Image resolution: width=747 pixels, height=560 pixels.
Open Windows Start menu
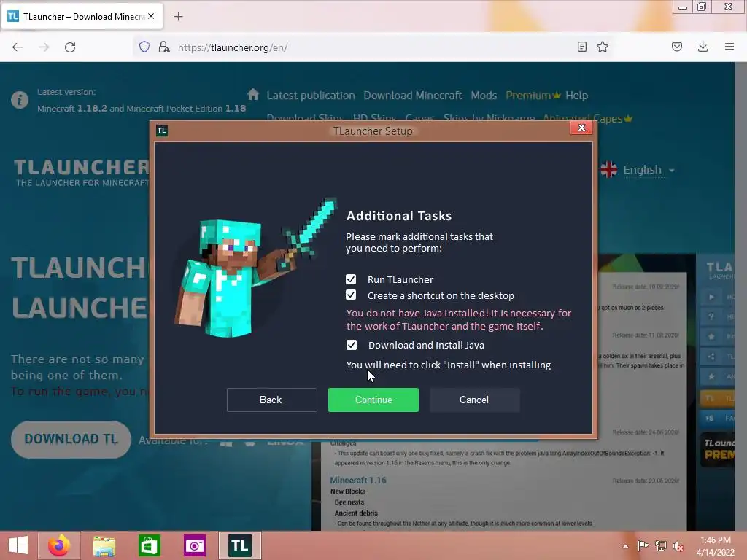click(x=18, y=545)
